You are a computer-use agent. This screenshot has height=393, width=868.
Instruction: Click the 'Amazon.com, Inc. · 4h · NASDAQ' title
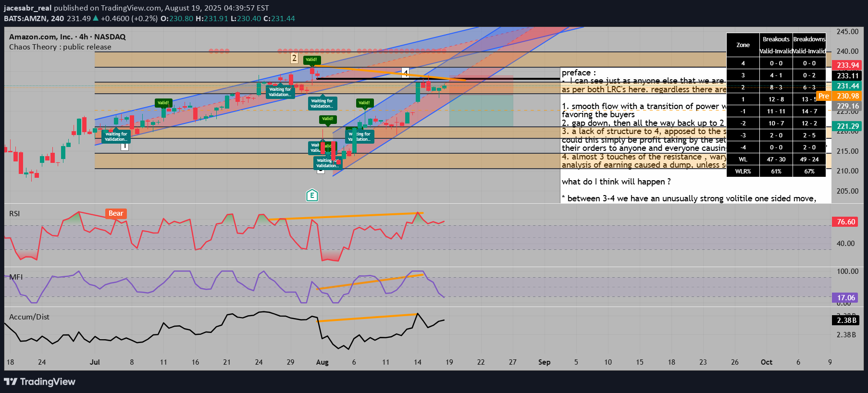(67, 37)
